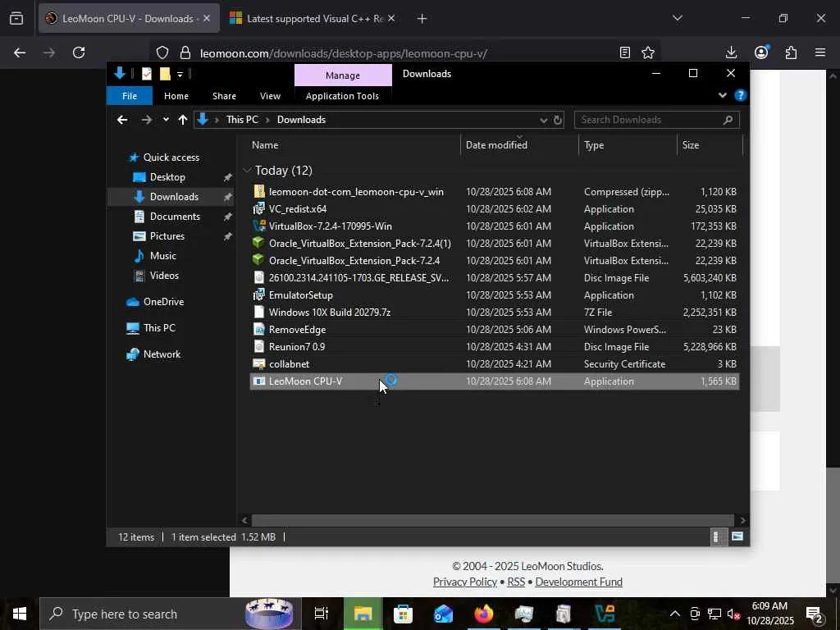
Task: Open Task View on the taskbar
Action: coord(322,614)
